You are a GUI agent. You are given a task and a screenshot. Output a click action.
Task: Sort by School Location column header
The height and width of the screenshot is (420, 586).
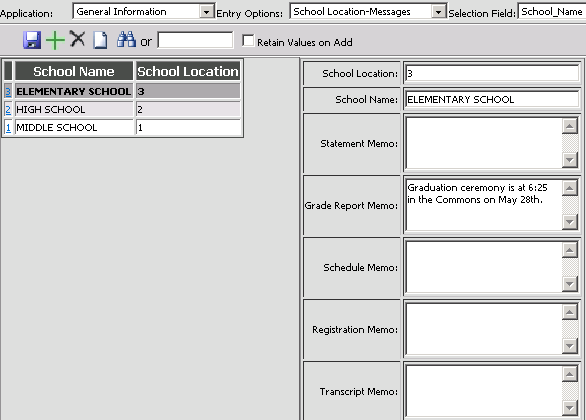click(x=188, y=71)
